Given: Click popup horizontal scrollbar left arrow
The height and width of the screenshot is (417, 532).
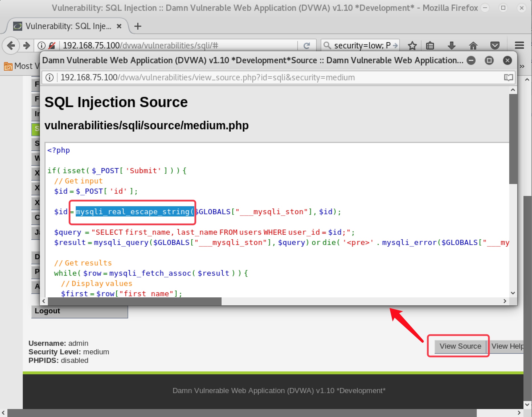Looking at the screenshot, I should [x=44, y=301].
